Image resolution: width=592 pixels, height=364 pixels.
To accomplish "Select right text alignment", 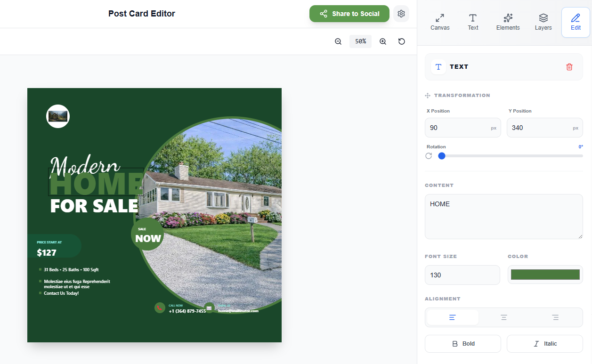I will pyautogui.click(x=556, y=317).
